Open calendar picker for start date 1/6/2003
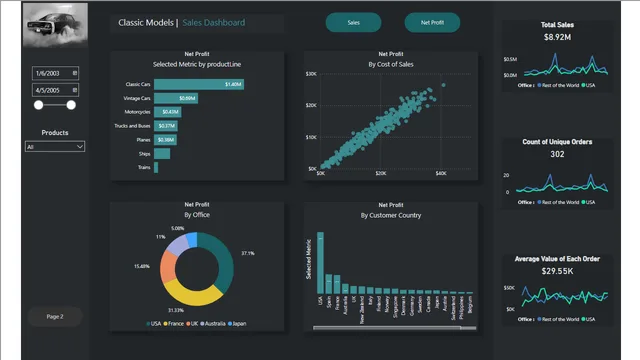Image resolution: width=640 pixels, height=360 pixels. click(x=75, y=73)
